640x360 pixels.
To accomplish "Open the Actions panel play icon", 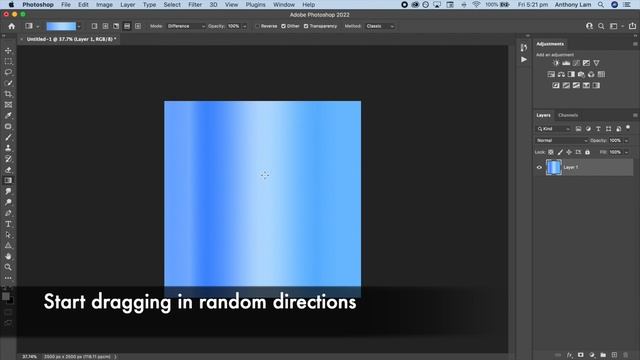I will tap(524, 60).
